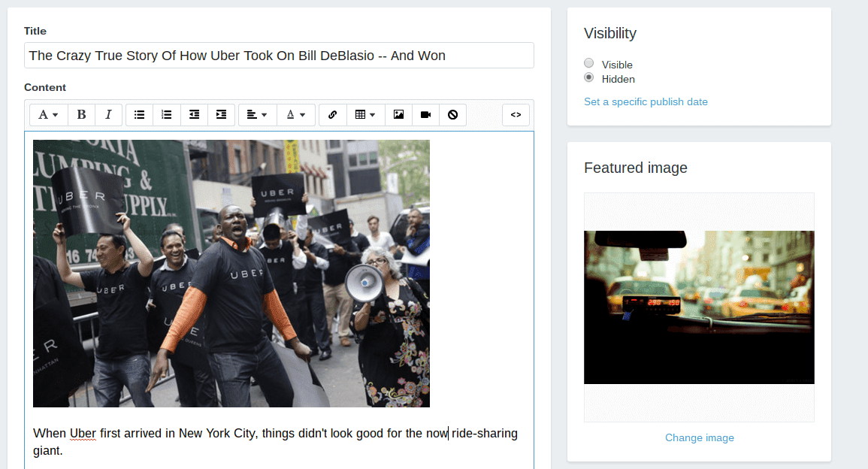Open the text color dropdown
This screenshot has height=469, width=868.
pyautogui.click(x=295, y=115)
